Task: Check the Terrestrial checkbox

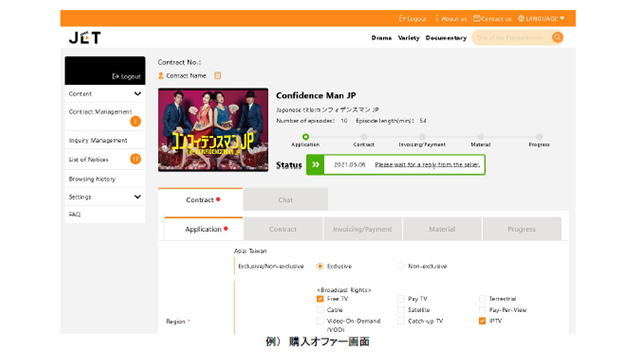Action: click(482, 299)
